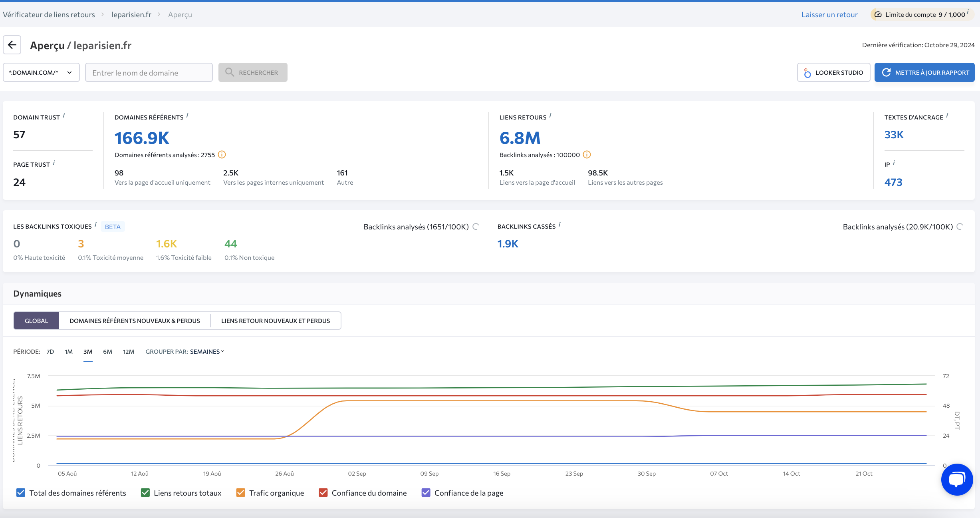
Task: Click info icon next to Domain Trust
Action: (64, 116)
